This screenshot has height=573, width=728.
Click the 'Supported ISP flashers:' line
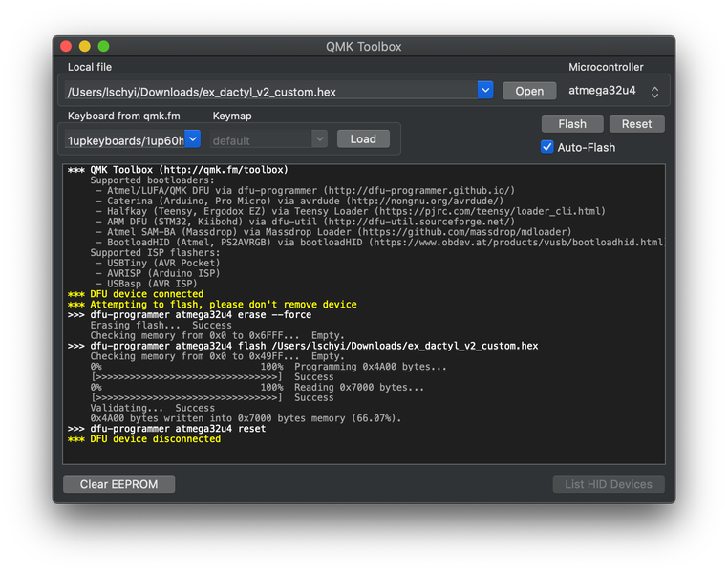[155, 253]
